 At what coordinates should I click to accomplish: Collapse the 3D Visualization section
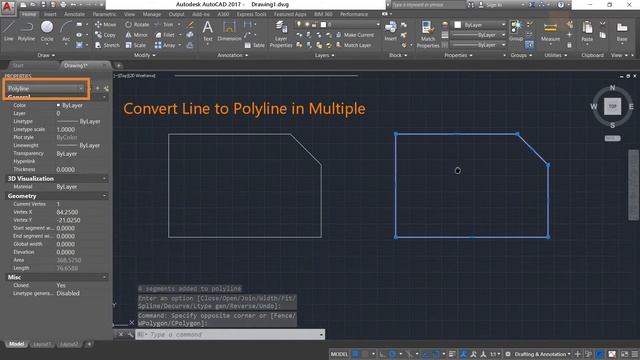(x=104, y=178)
